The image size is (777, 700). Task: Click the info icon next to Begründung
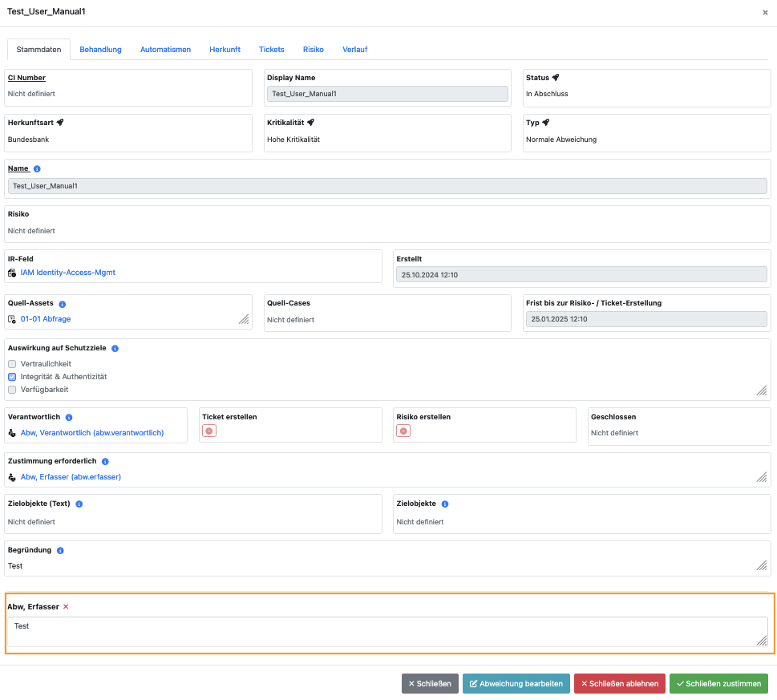coord(60,551)
